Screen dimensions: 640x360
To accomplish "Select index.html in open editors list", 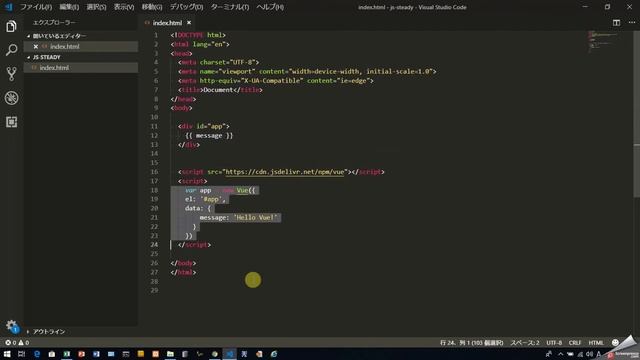I will coord(81,47).
